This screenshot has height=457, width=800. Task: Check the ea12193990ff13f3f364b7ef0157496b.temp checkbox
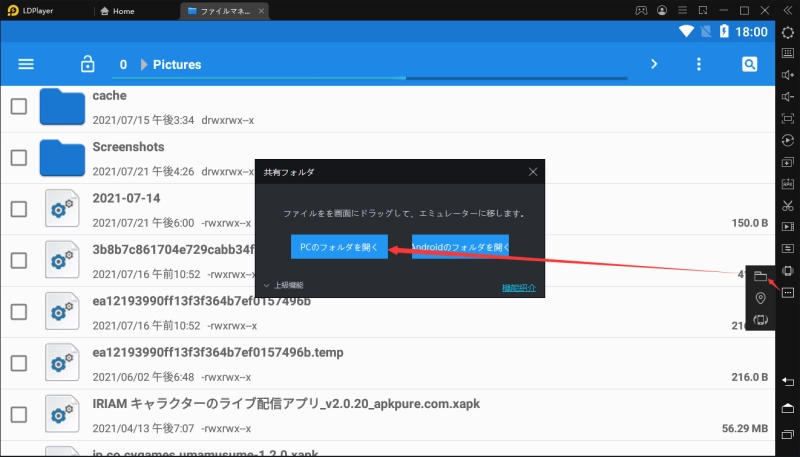coord(19,363)
